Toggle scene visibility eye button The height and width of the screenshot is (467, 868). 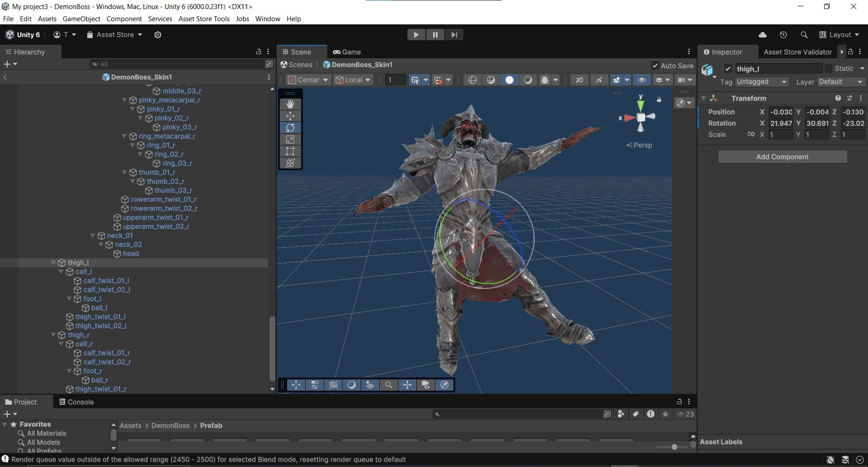click(x=642, y=80)
